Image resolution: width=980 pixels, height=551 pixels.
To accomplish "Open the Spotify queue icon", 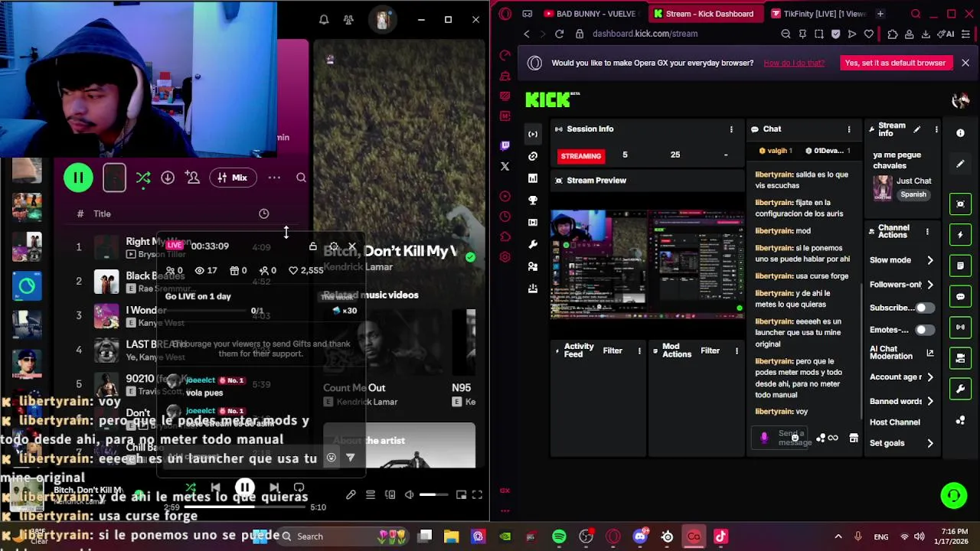I will [371, 495].
